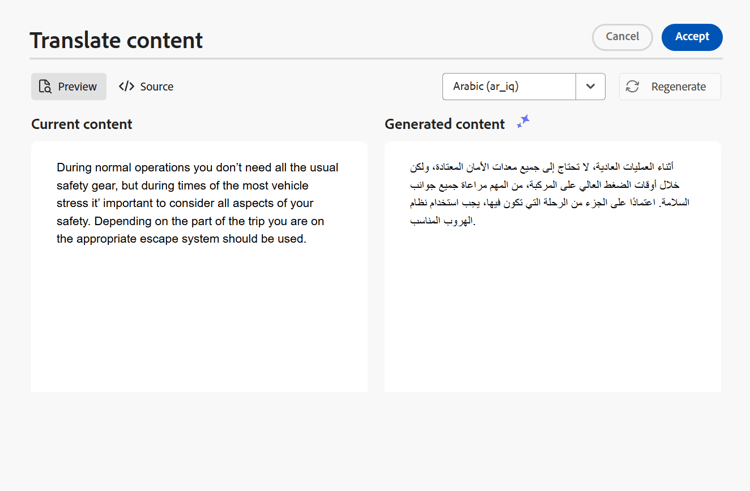Image resolution: width=750 pixels, height=491 pixels.
Task: Click empty space in Current content panel
Action: [199, 320]
